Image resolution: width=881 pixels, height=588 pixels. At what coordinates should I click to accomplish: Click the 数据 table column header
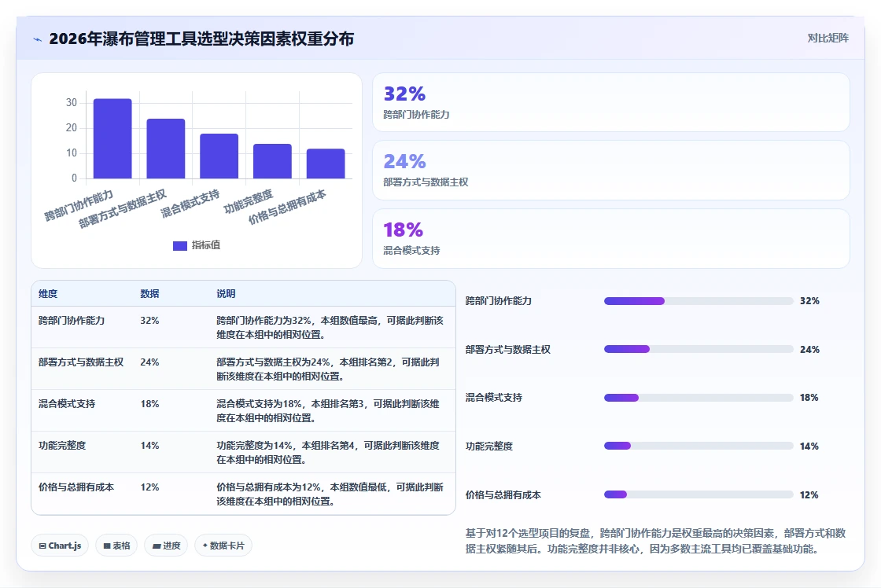149,294
